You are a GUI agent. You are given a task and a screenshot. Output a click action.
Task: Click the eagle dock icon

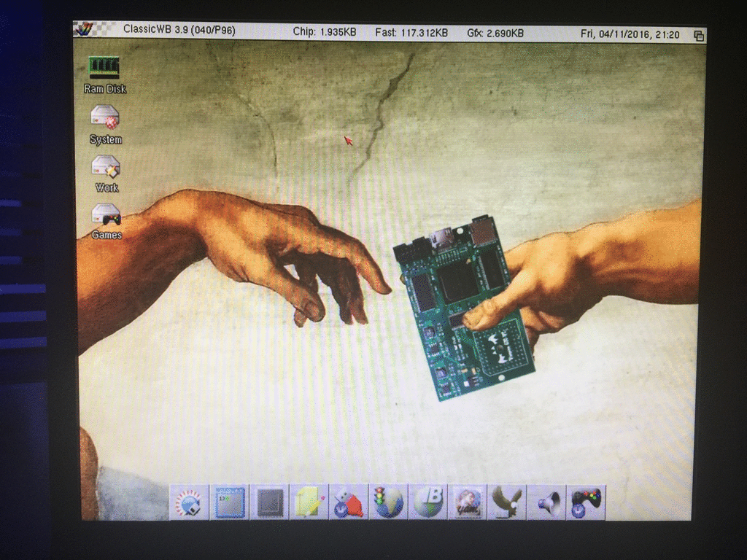pos(507,502)
